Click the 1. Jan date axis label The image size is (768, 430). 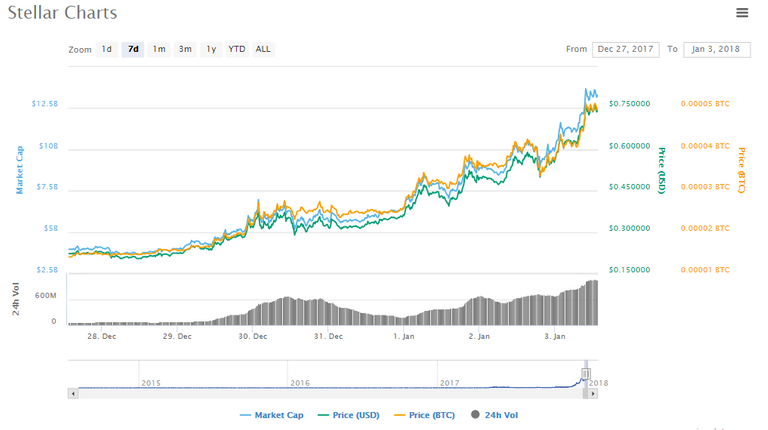click(404, 336)
